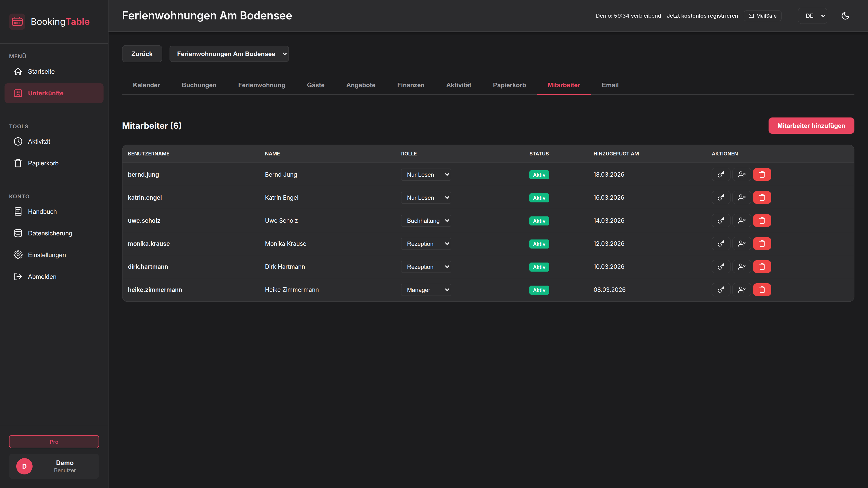Click the Aktiv status badge for uwe.scholz
Viewport: 868px width, 488px height.
click(x=539, y=221)
